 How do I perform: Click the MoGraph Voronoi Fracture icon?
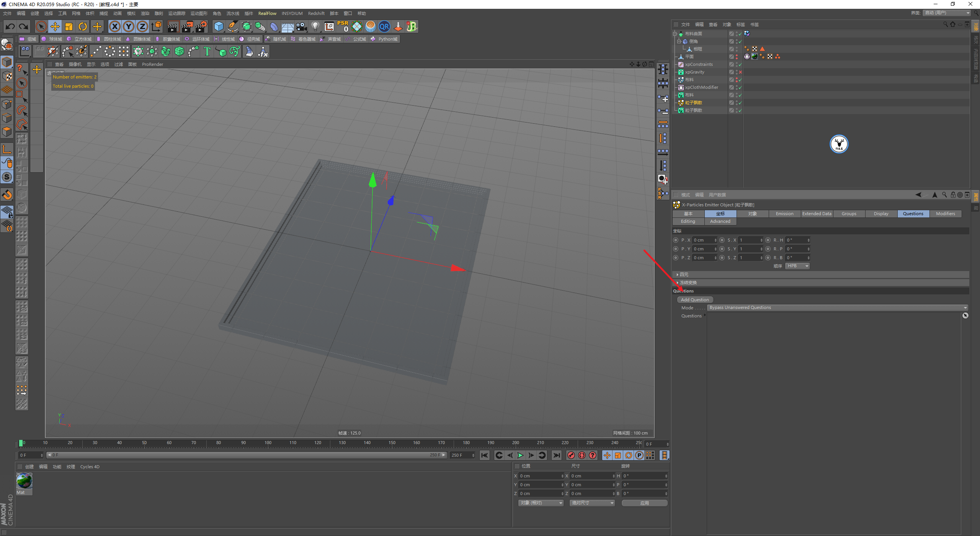pos(180,51)
